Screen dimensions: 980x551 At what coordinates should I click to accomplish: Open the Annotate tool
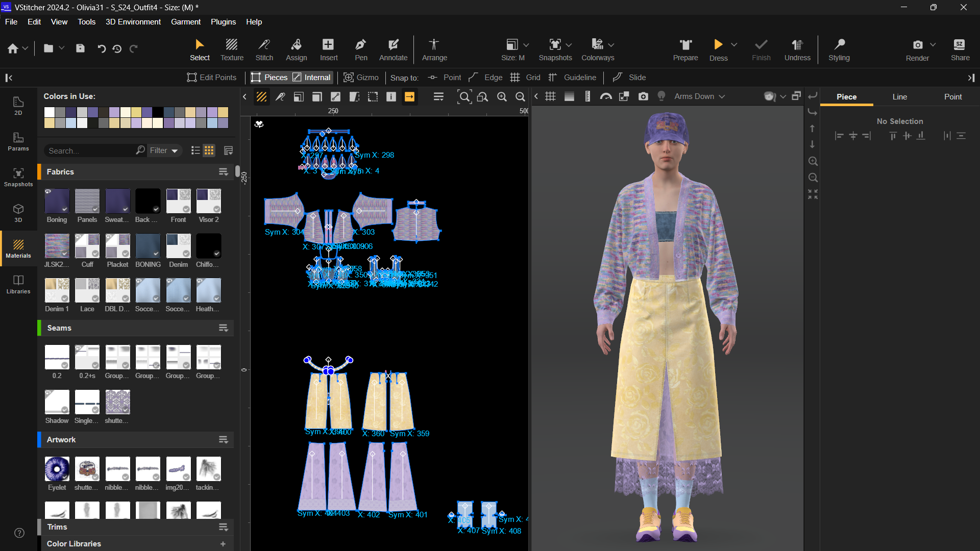coord(393,49)
